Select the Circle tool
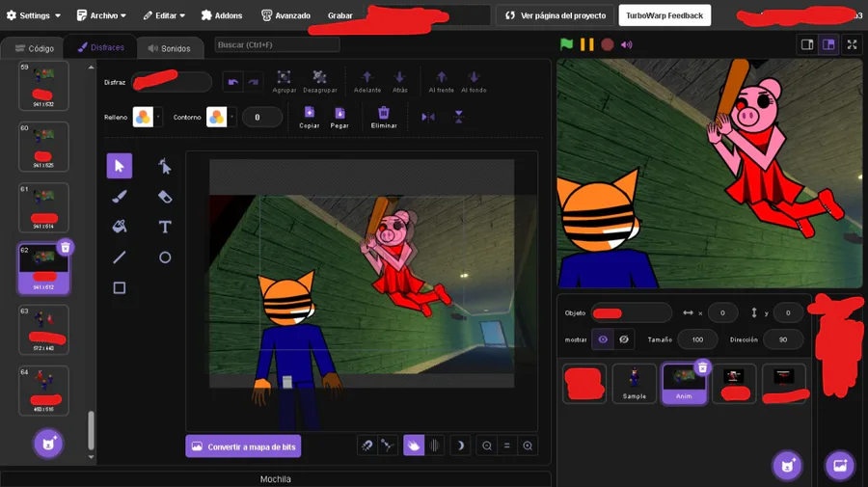This screenshot has width=868, height=487. pos(165,257)
